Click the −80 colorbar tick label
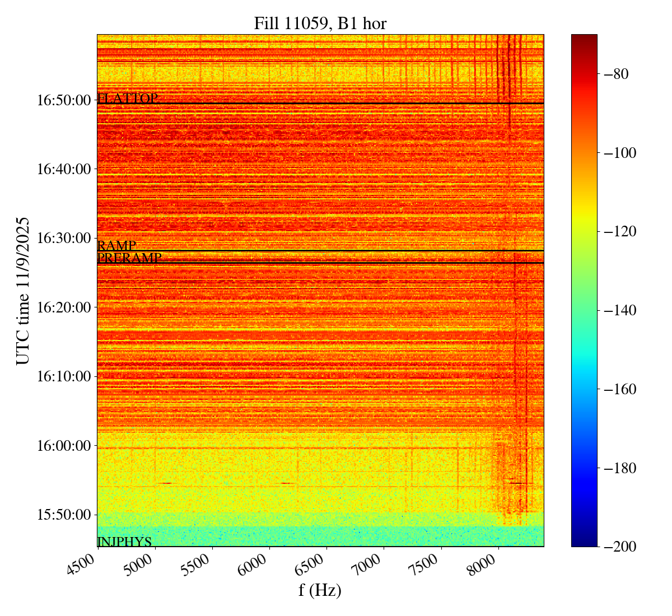 [617, 74]
